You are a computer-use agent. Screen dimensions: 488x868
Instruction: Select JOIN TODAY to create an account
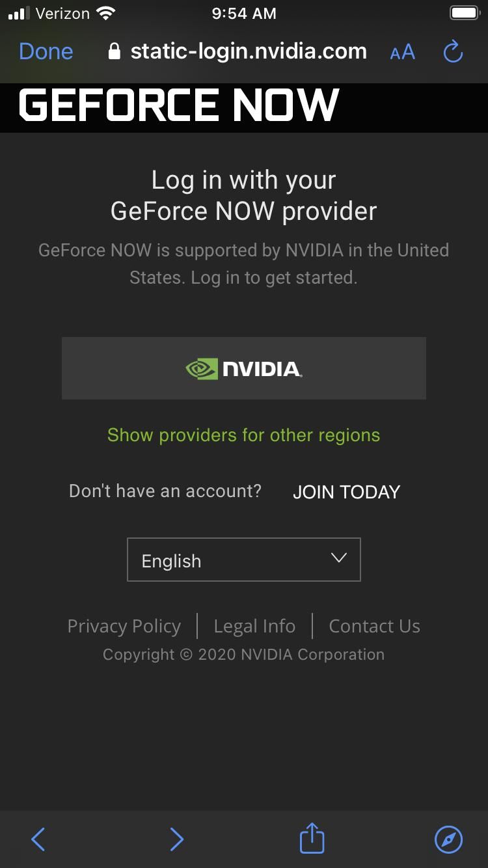(x=347, y=492)
